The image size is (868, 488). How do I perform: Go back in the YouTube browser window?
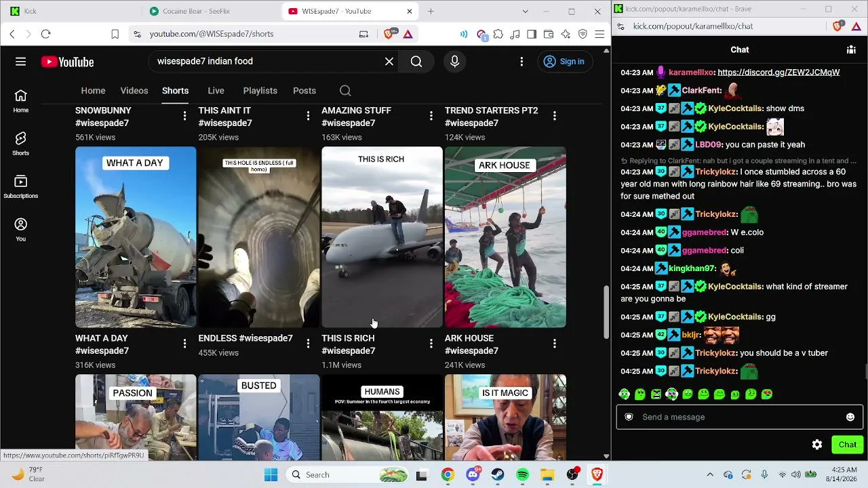coord(12,34)
